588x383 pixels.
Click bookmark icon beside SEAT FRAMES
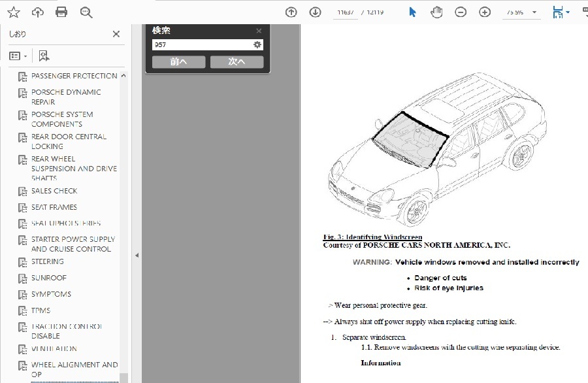pos(22,208)
